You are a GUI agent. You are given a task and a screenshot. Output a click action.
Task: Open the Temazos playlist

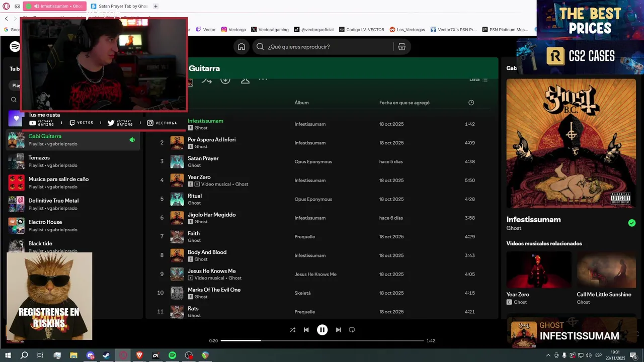click(x=73, y=161)
